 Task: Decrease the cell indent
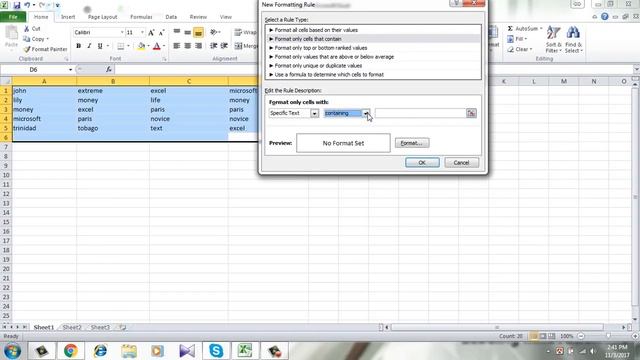pos(213,46)
